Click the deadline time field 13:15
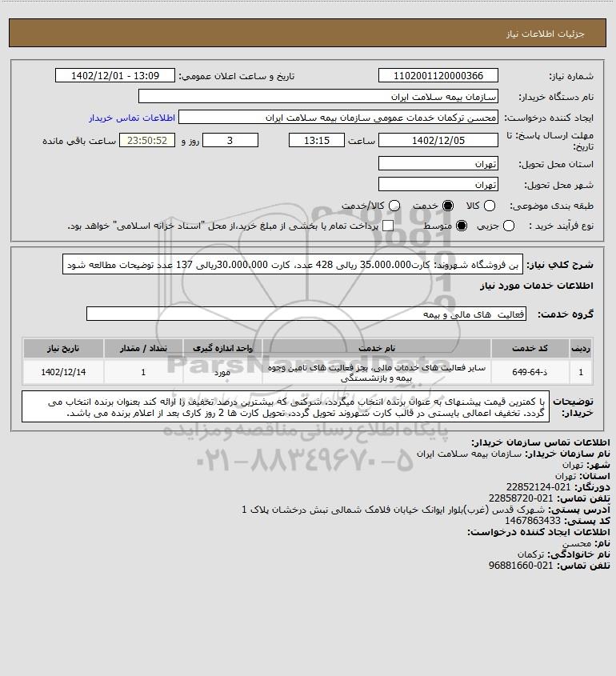The image size is (616, 676). click(317, 140)
